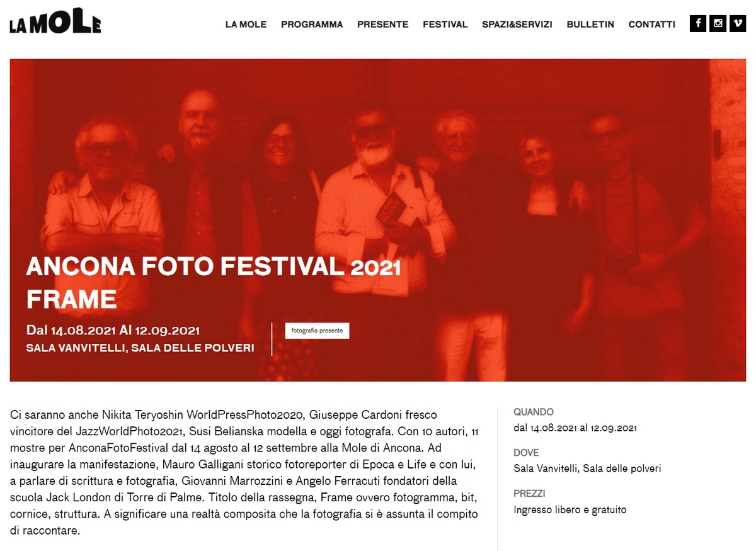Click the DOVE location text

(x=587, y=469)
